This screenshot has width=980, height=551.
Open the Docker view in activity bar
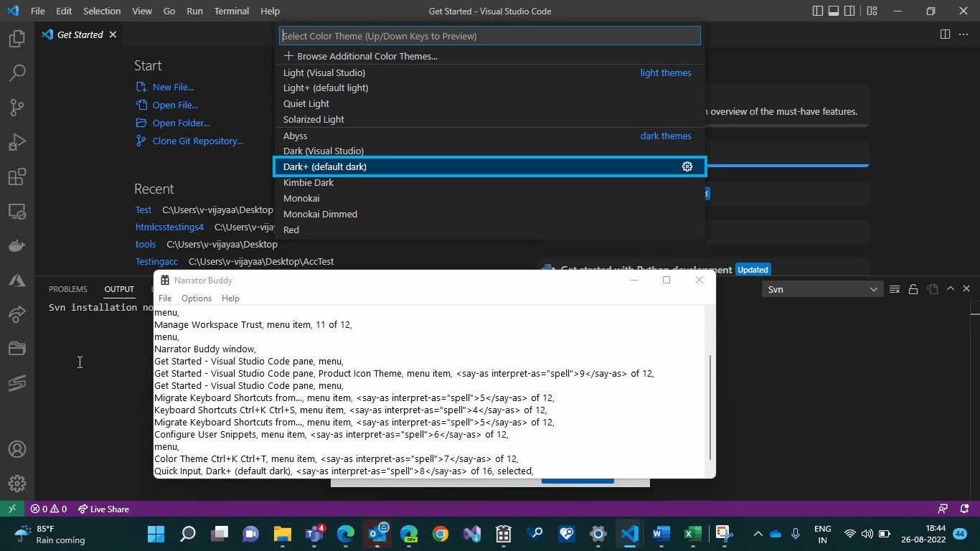[17, 245]
